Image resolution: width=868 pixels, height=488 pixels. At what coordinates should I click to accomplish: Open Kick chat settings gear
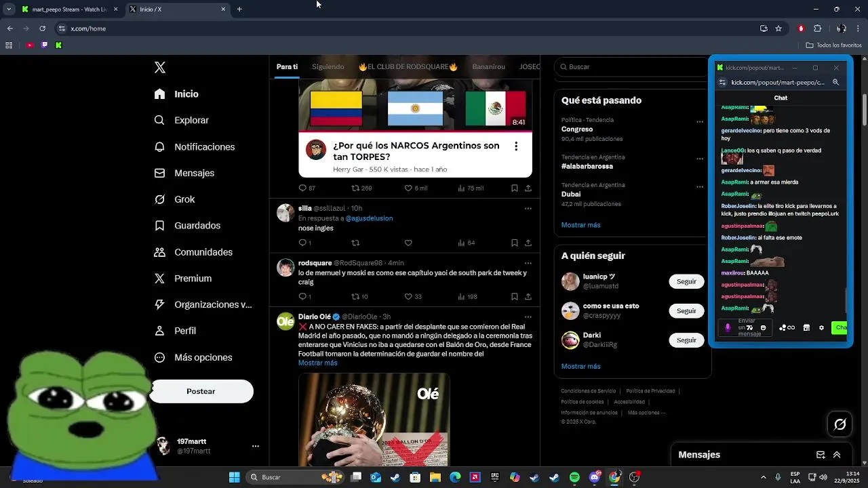point(821,328)
